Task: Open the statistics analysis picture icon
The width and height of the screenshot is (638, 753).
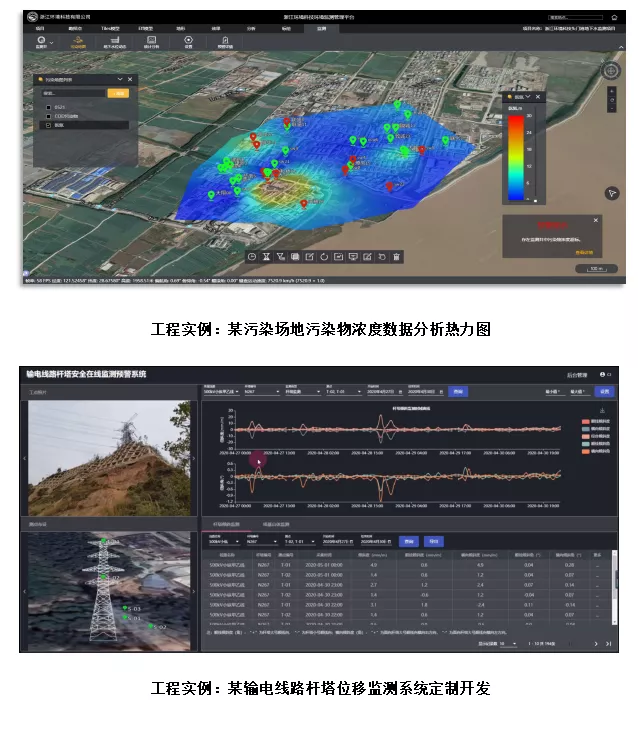Action: [151, 42]
